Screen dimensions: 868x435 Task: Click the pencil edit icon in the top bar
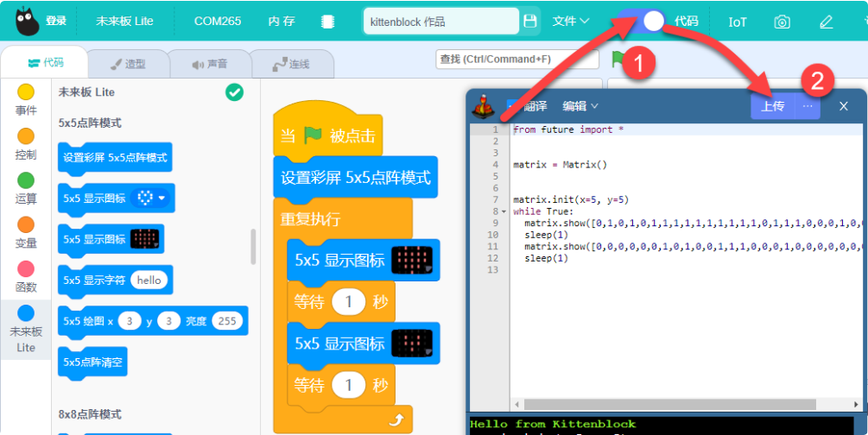826,22
